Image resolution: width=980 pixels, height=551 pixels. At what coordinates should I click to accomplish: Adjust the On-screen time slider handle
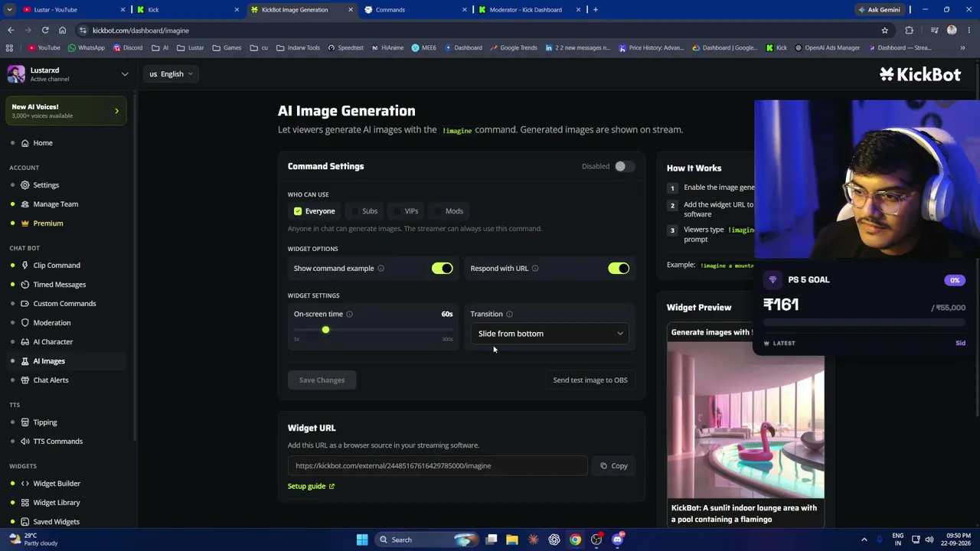pos(325,330)
